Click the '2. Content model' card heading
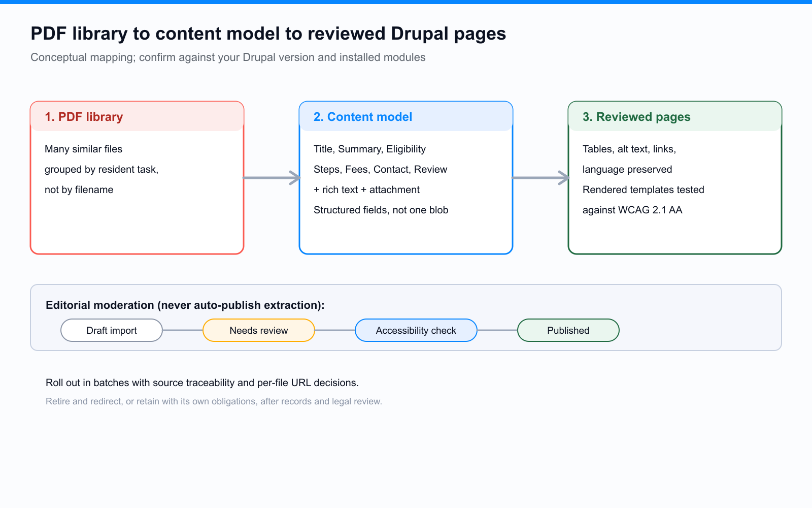The height and width of the screenshot is (508, 812). pos(363,117)
